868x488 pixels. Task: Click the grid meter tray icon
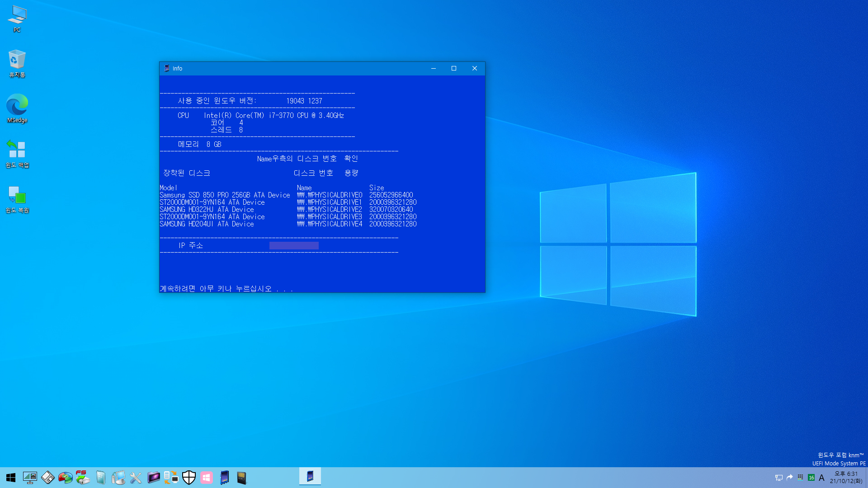[800, 478]
